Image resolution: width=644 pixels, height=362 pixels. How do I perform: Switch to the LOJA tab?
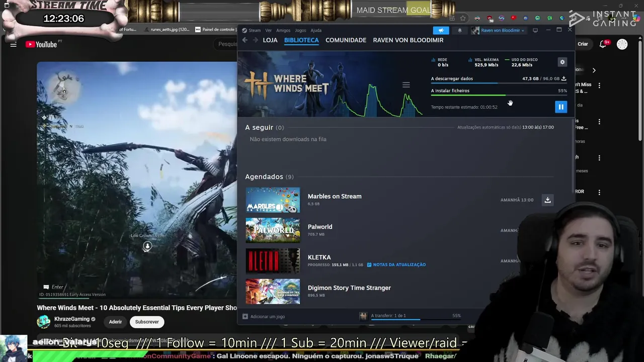[x=270, y=40]
